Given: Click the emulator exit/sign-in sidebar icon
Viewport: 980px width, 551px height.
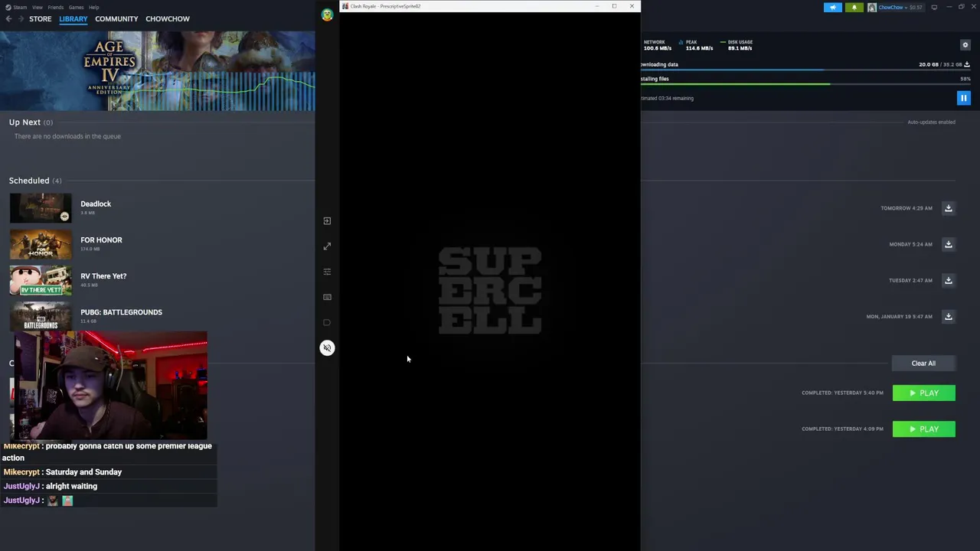Looking at the screenshot, I should [x=327, y=221].
